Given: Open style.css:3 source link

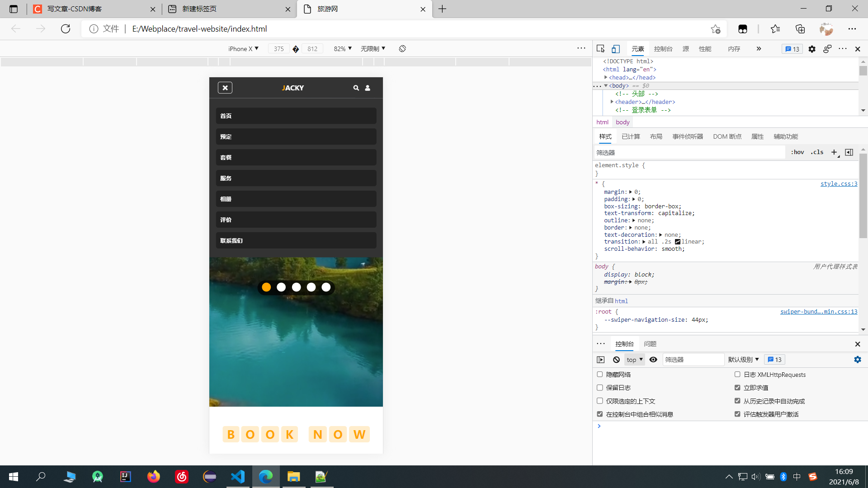Looking at the screenshot, I should [839, 183].
